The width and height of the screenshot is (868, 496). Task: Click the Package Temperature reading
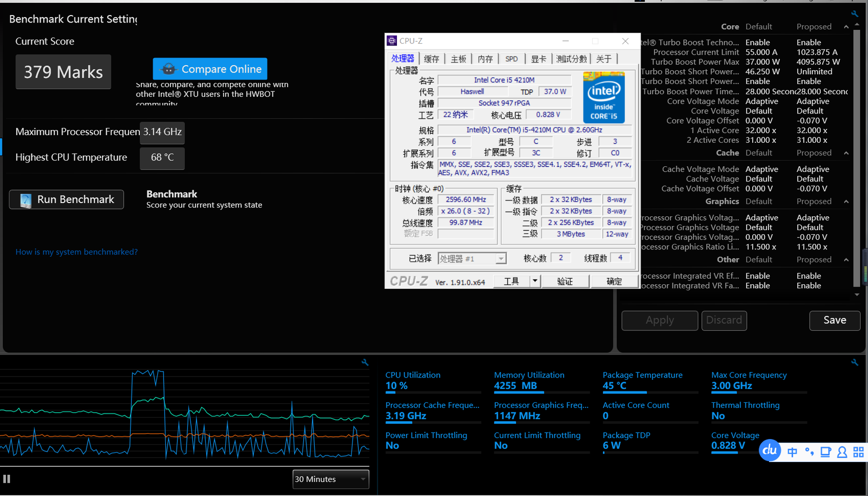pyautogui.click(x=614, y=386)
